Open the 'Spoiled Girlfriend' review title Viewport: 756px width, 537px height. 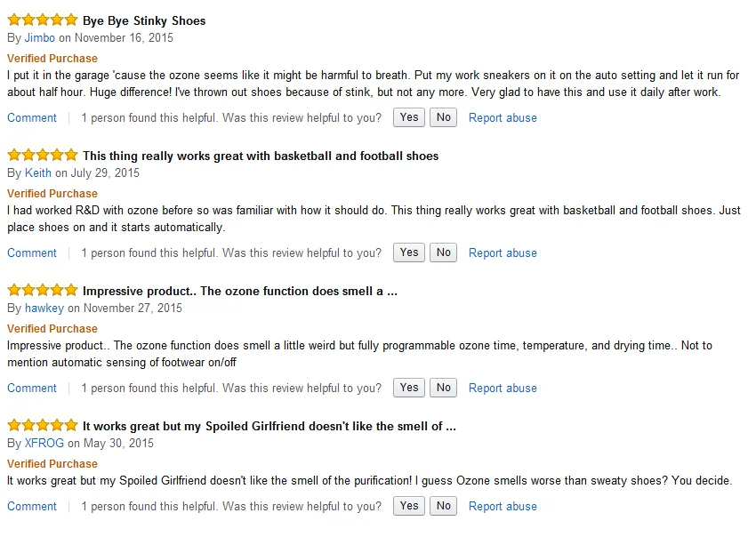coord(269,426)
